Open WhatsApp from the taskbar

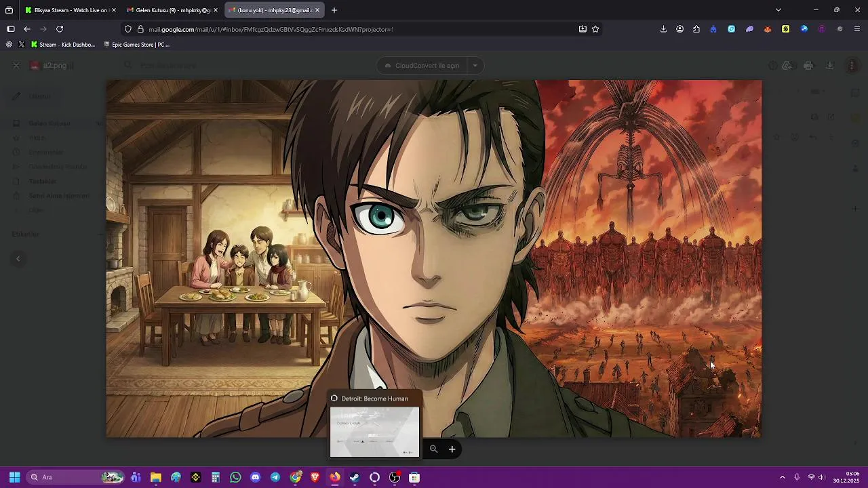click(x=235, y=477)
